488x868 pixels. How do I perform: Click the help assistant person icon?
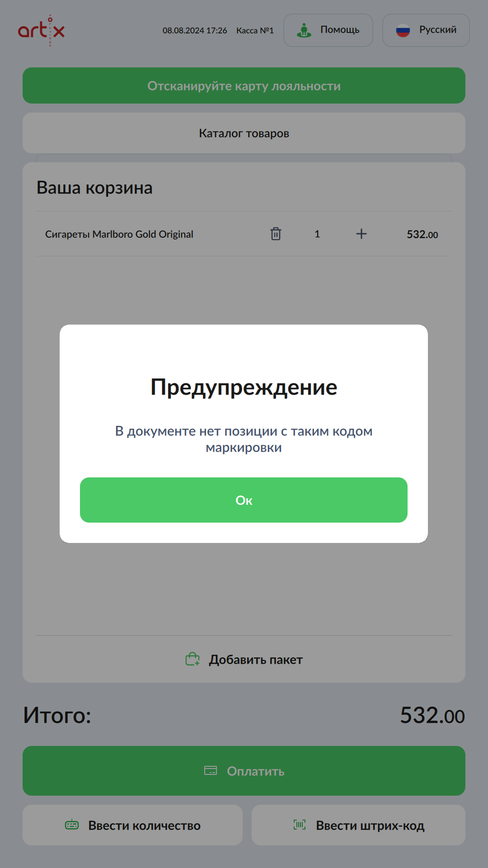pyautogui.click(x=304, y=30)
